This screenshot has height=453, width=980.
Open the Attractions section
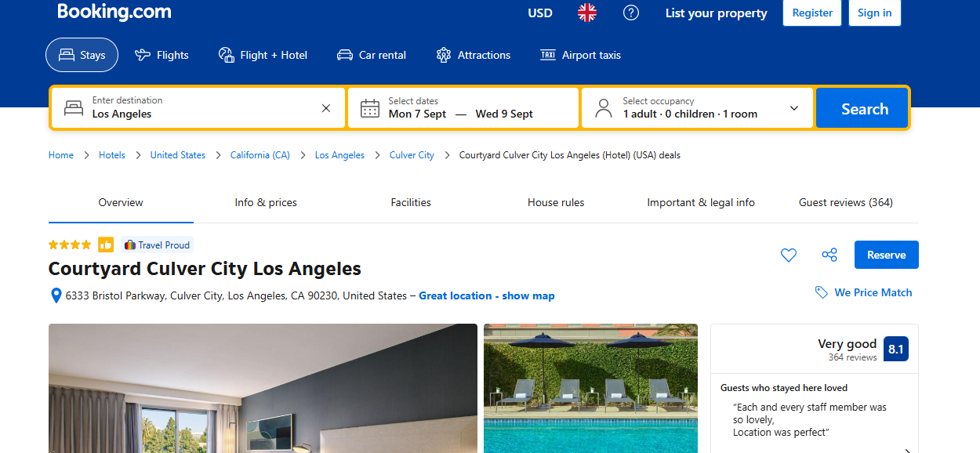474,55
